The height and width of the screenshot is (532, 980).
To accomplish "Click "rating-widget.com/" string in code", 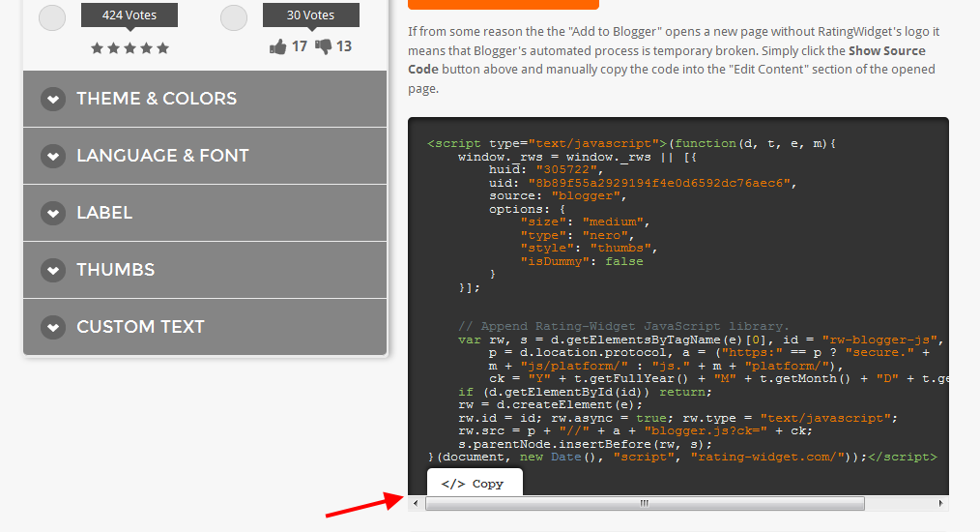I will 767,457.
